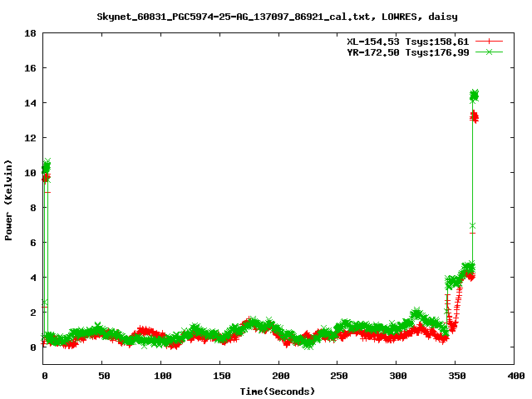Click the y-axis tick label 2
The height and width of the screenshot is (399, 532).
33,313
